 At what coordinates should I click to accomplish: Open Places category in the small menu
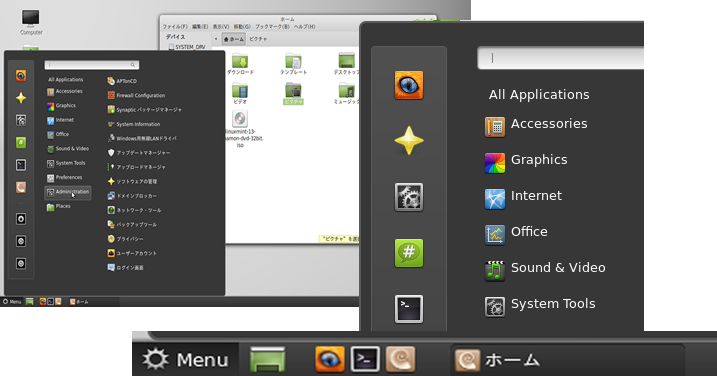click(59, 207)
